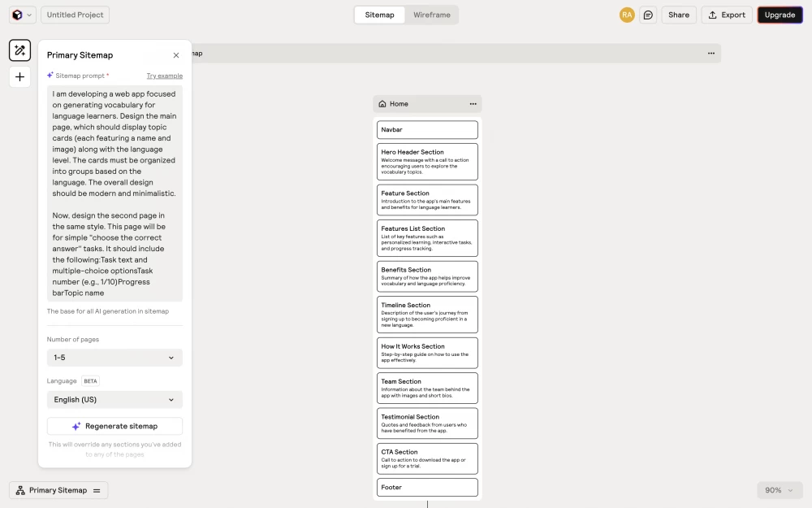The image size is (812, 508).
Task: Open the ellipsis menu on the canvas header
Action: [x=711, y=53]
